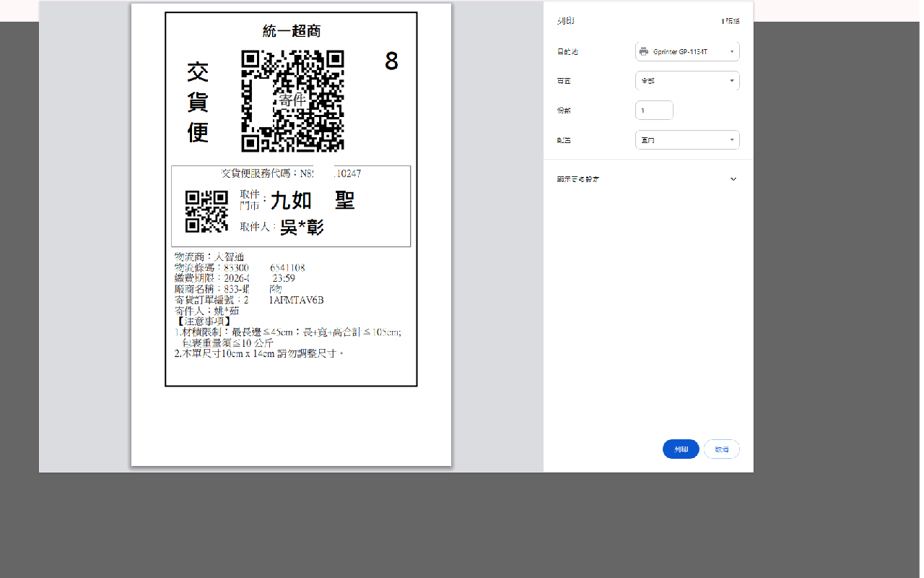Click the 寄貨訂單編號 line
924x578 pixels.
pyautogui.click(x=249, y=300)
